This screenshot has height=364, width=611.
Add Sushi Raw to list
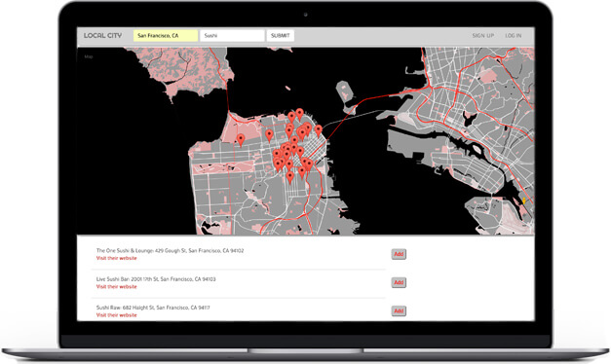pos(399,311)
